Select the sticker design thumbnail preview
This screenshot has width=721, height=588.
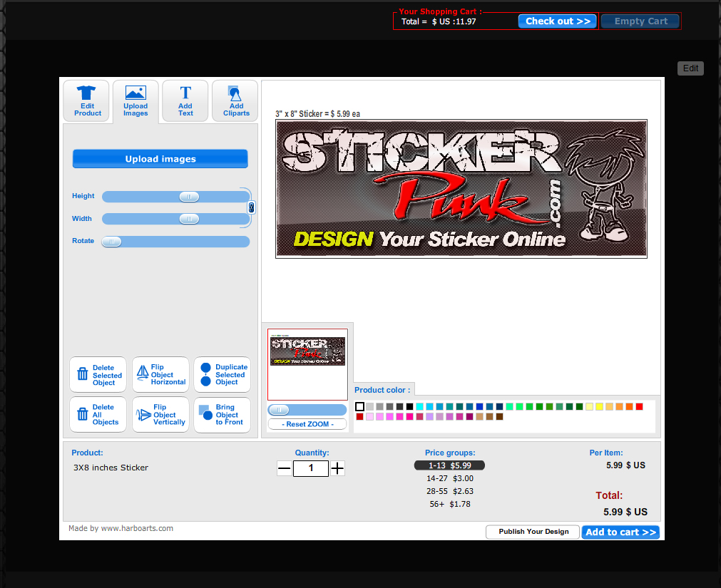tap(307, 364)
